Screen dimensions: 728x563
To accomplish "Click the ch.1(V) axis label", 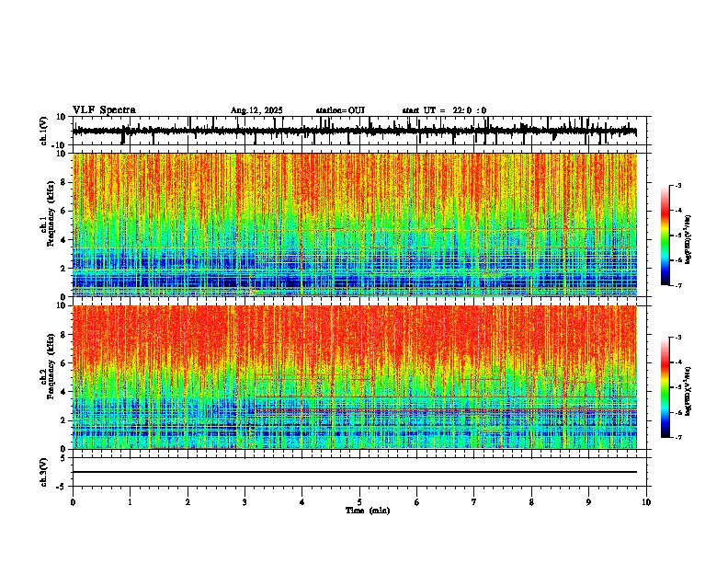I will pos(44,131).
